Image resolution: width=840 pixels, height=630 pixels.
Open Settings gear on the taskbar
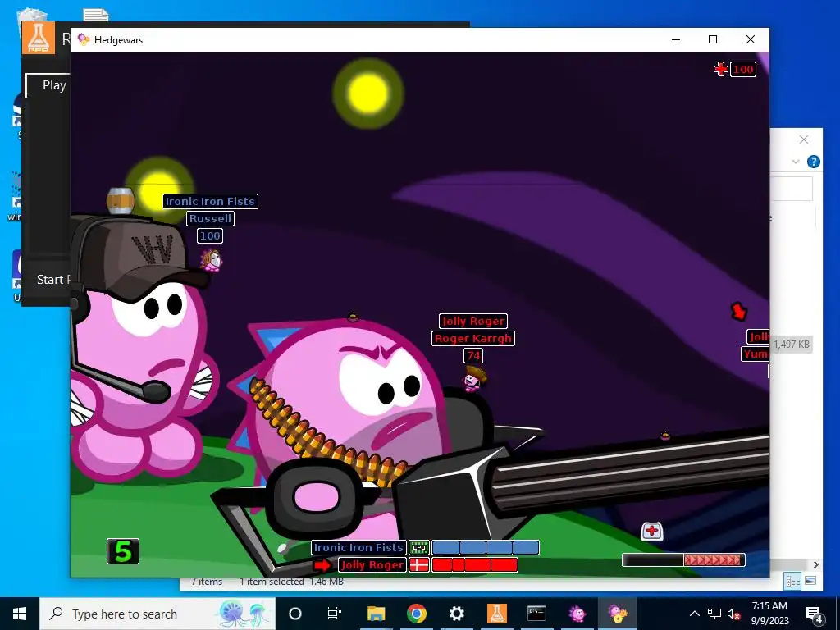456,614
